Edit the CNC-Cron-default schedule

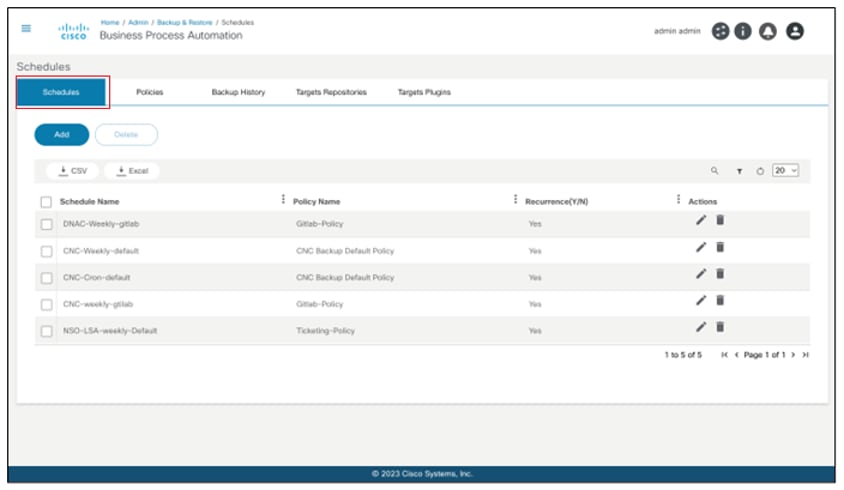tap(700, 274)
